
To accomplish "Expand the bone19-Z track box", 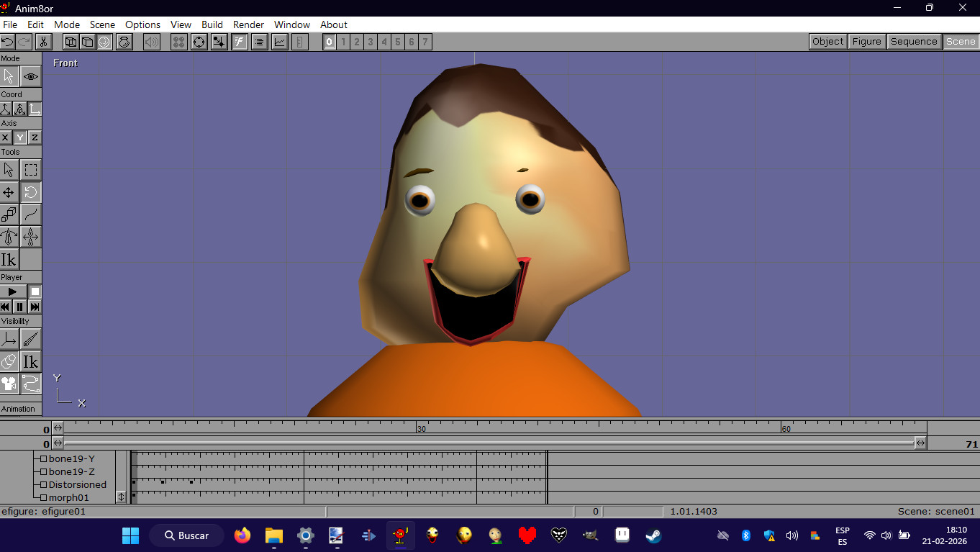I will point(43,472).
